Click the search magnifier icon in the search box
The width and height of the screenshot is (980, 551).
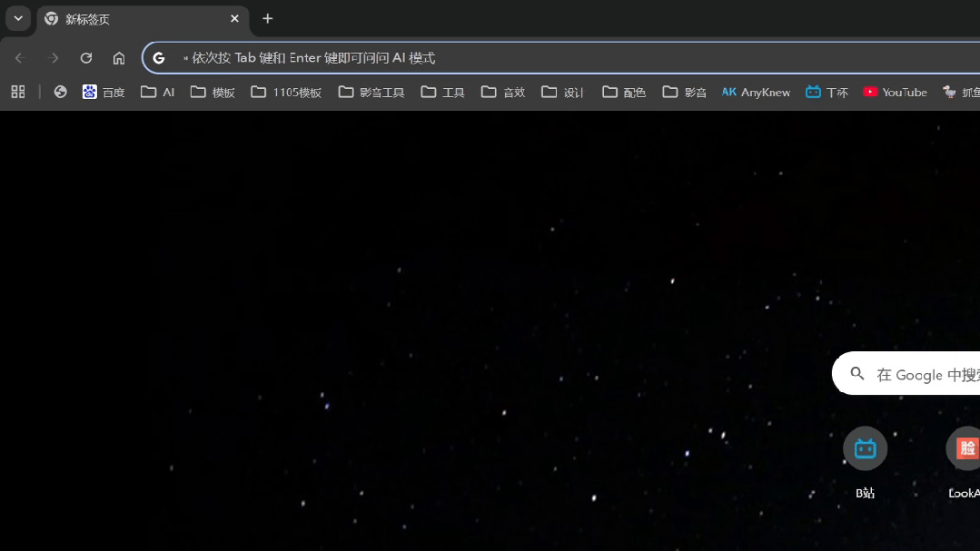tap(856, 373)
